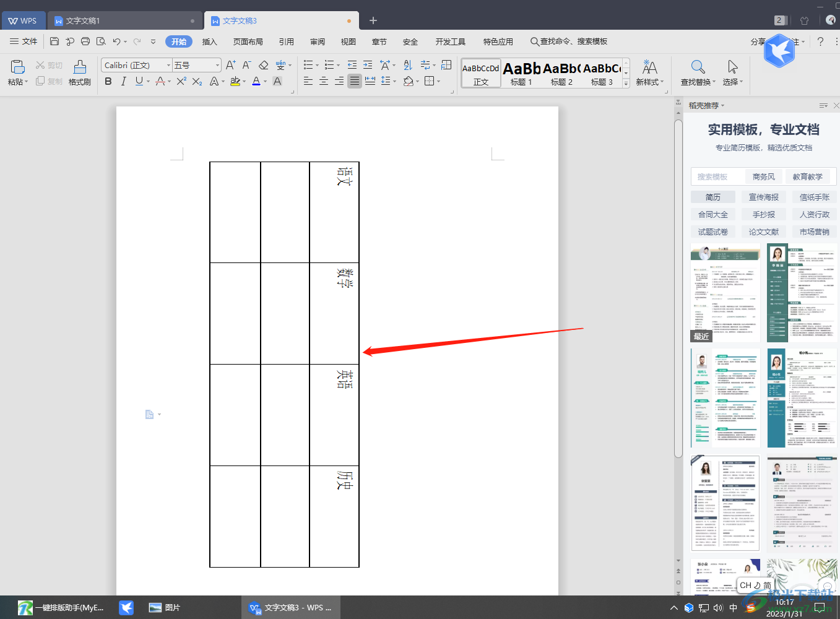Switch to the 插入 ribbon tab
The image size is (840, 619).
coord(210,41)
